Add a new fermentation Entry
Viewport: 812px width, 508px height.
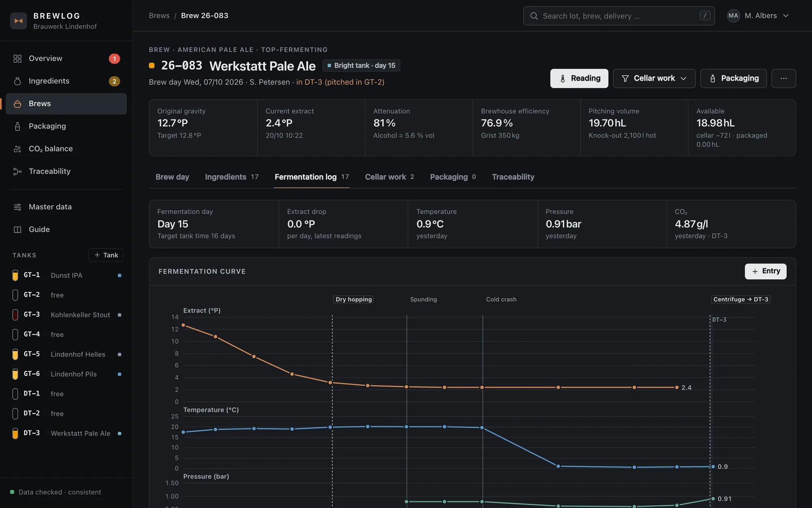765,271
